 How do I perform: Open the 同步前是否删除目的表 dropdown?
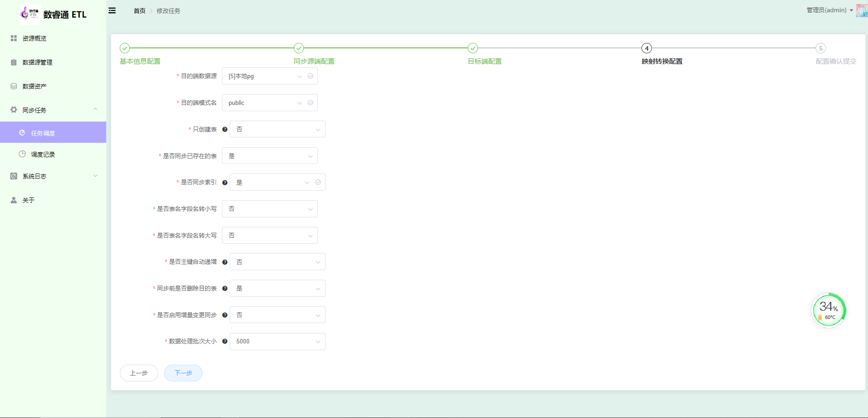(x=277, y=288)
